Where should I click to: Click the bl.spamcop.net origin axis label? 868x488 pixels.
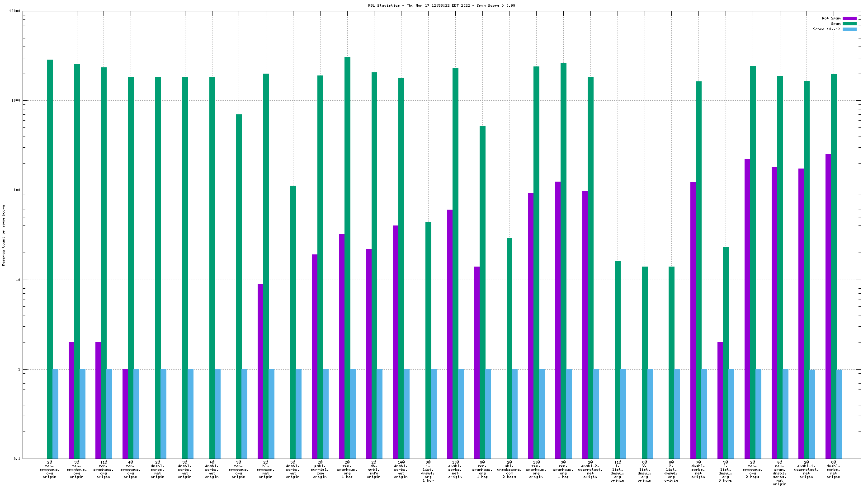266,469
